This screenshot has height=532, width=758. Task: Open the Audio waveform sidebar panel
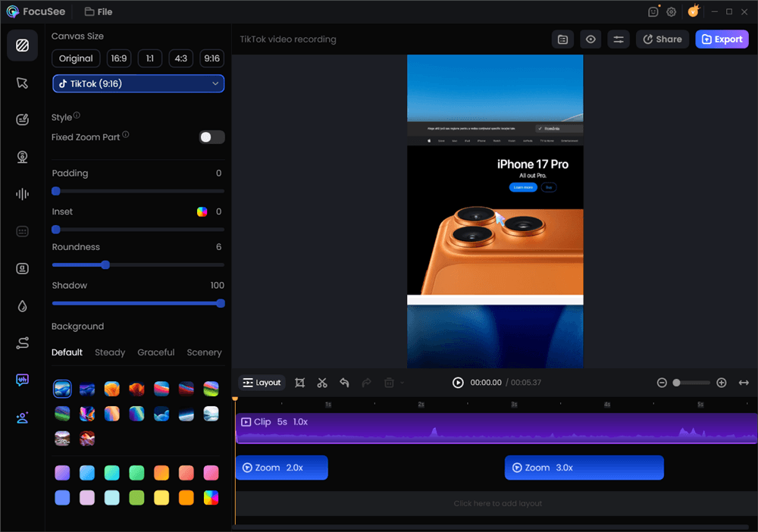22,194
